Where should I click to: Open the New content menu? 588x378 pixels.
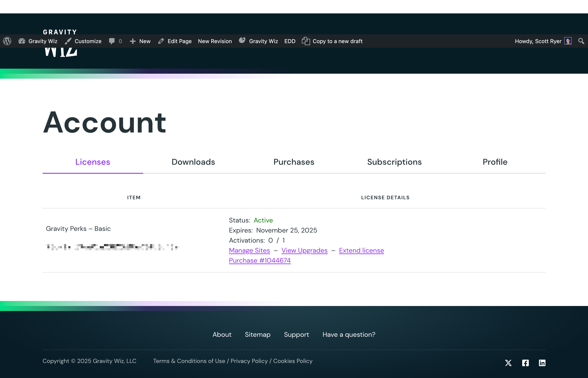click(145, 41)
